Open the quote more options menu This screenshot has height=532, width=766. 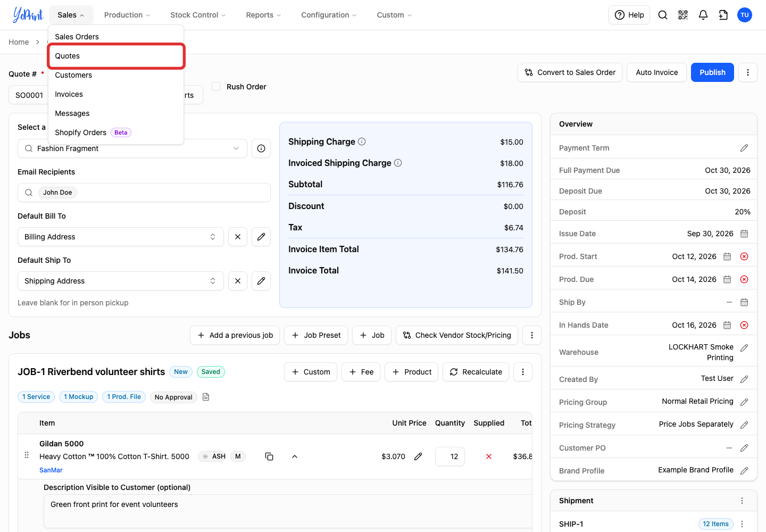(748, 72)
